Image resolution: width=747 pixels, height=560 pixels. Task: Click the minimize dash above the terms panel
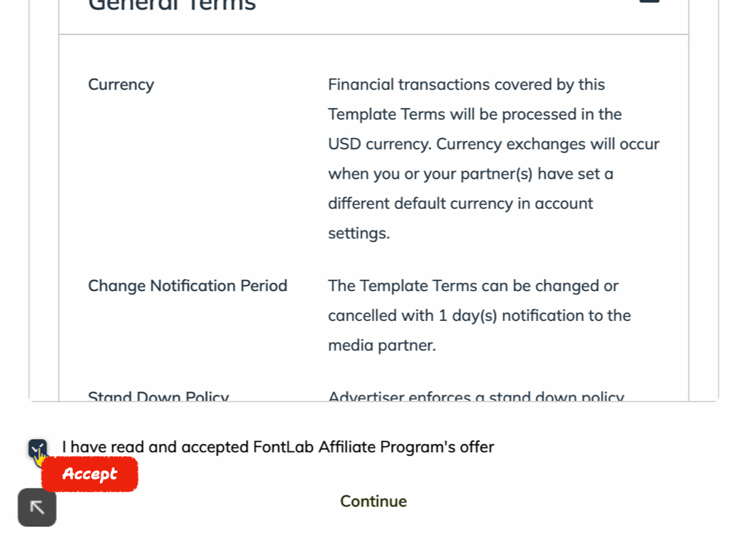pos(648,2)
